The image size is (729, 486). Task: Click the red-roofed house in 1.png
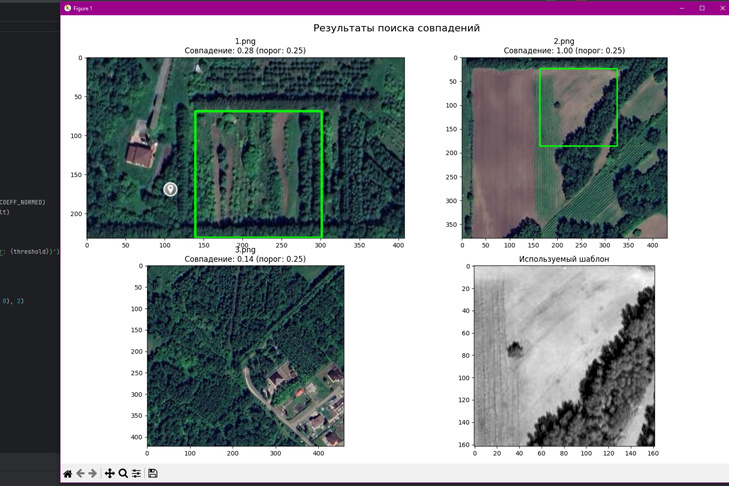click(x=140, y=155)
